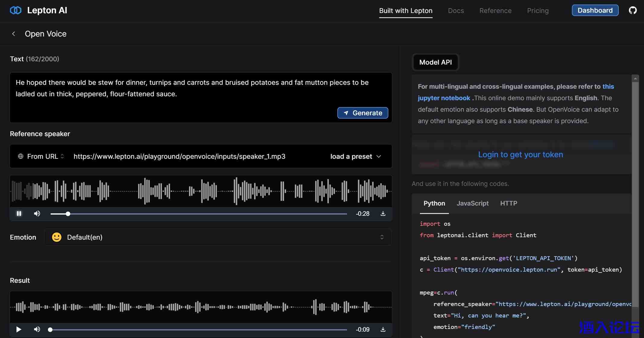Viewport: 644px width, 338px height.
Task: Go back using the left chevron arrow
Action: point(14,34)
